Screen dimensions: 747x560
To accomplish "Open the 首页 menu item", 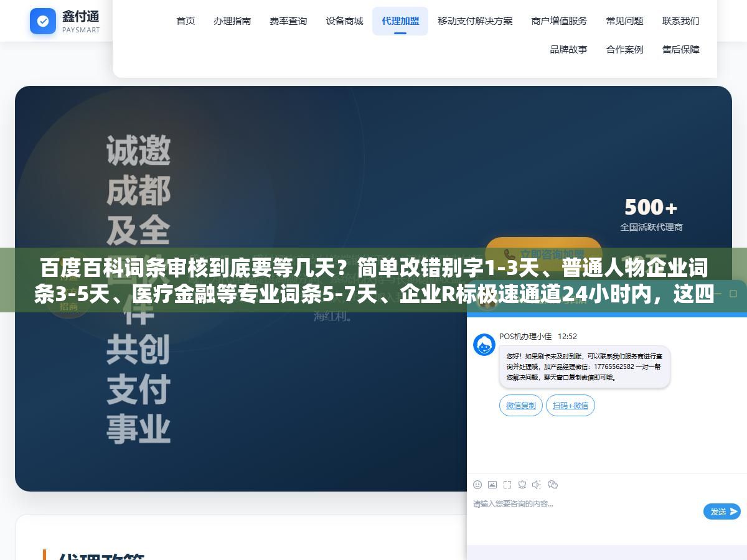I will (186, 21).
